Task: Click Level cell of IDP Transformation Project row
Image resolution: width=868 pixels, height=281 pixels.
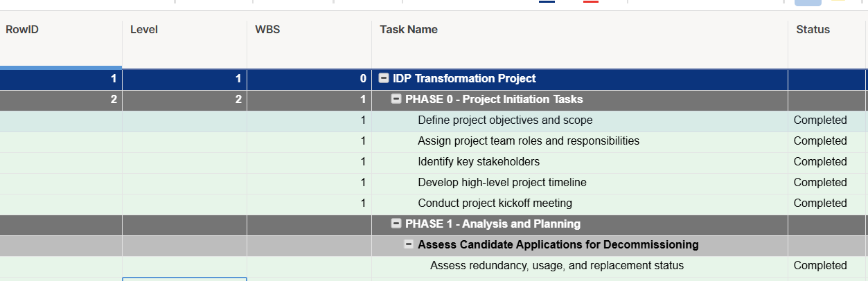Action: (184, 79)
